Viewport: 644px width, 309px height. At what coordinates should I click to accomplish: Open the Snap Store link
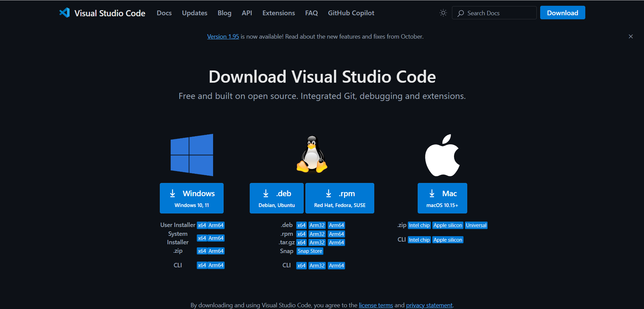pos(310,251)
